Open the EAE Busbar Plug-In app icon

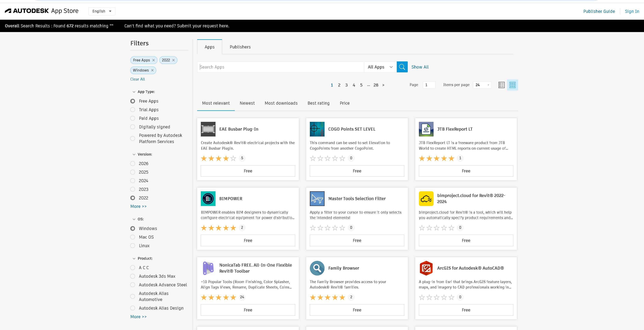208,129
